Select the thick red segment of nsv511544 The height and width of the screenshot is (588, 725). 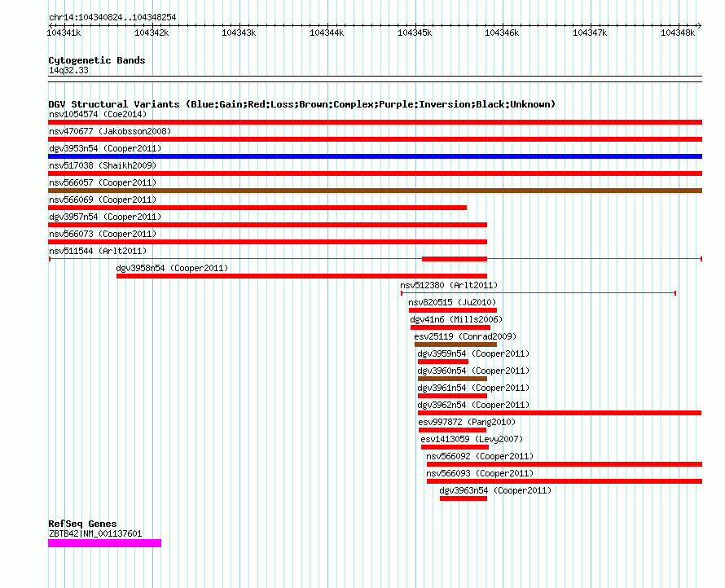(455, 259)
